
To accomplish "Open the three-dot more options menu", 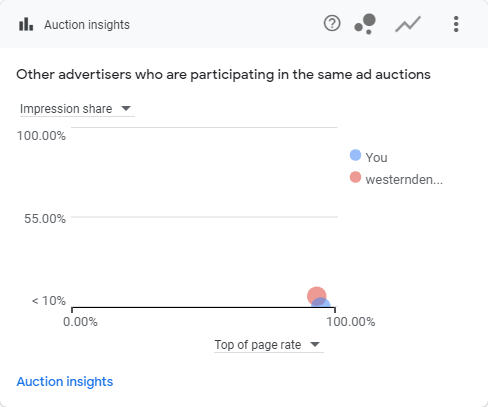I will [x=456, y=24].
